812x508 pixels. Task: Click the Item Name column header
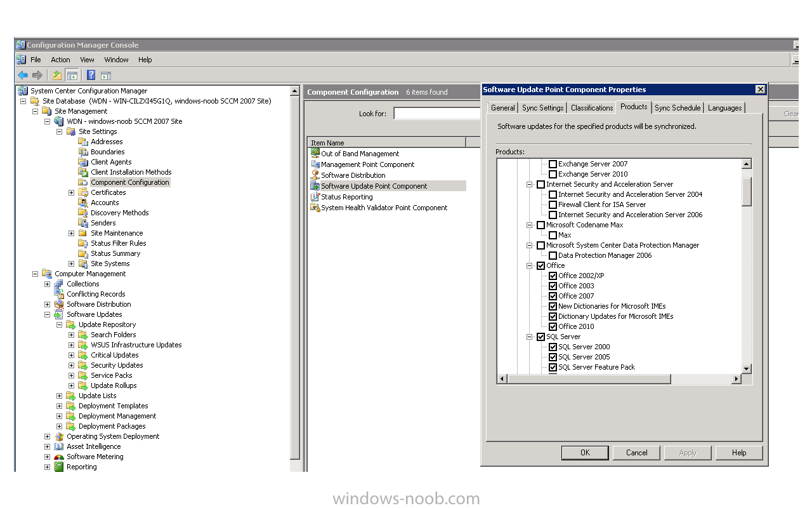tap(387, 143)
